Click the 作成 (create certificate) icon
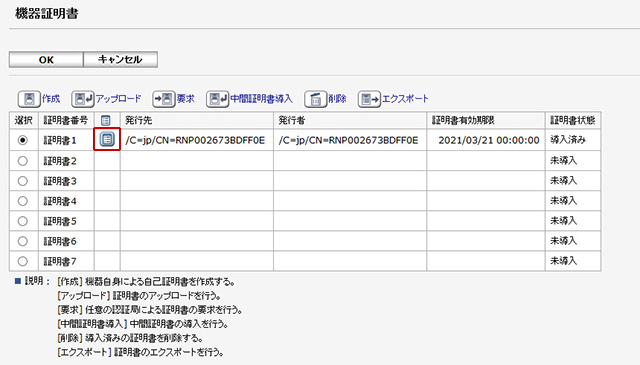 pos(29,99)
